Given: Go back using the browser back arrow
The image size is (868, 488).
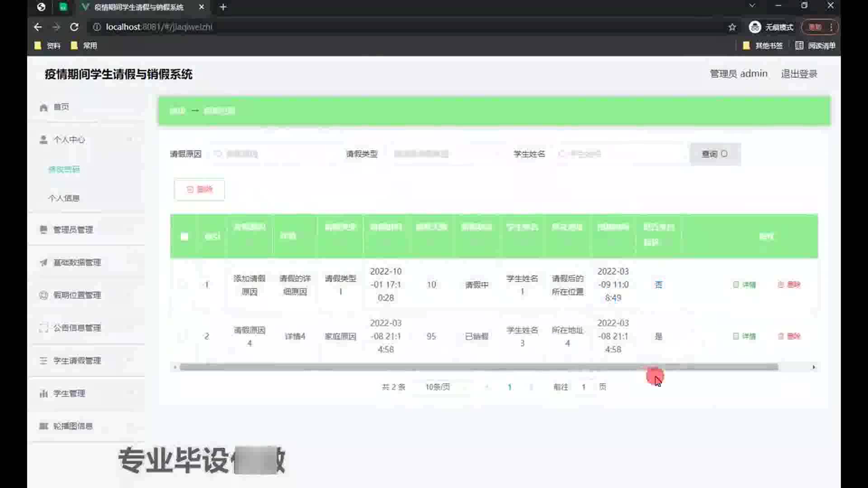Looking at the screenshot, I should (38, 27).
